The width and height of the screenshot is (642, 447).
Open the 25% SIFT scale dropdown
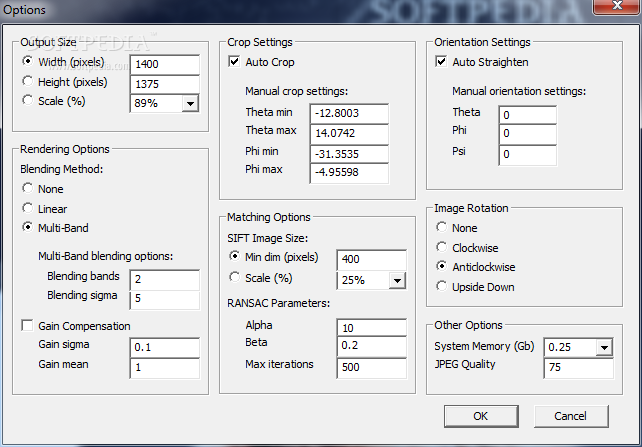[x=397, y=281]
